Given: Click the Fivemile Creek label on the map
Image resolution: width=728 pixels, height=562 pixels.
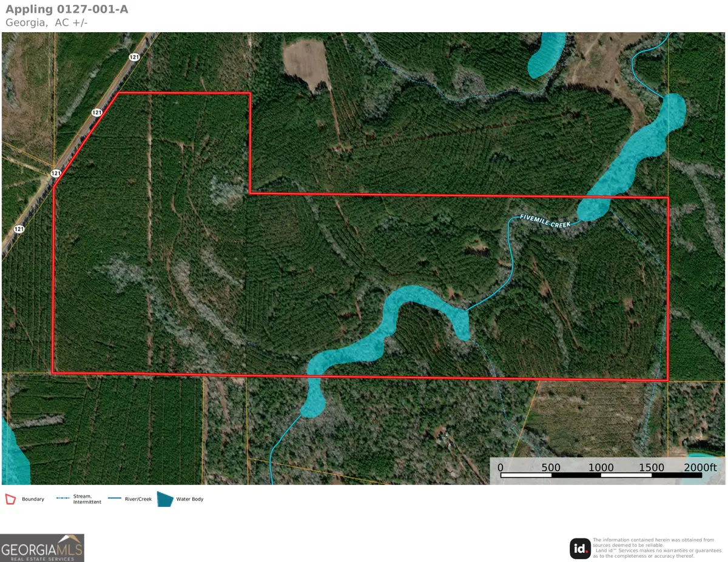Looking at the screenshot, I should (545, 221).
